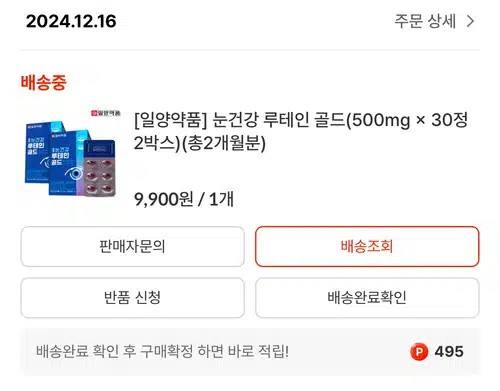Click the 9,900원 / 1개 price text
This screenshot has height=391, width=500.
pyautogui.click(x=184, y=199)
